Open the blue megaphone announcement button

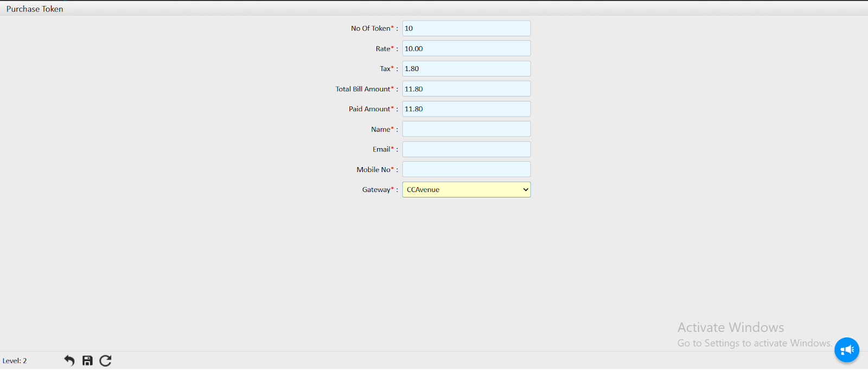pos(846,350)
